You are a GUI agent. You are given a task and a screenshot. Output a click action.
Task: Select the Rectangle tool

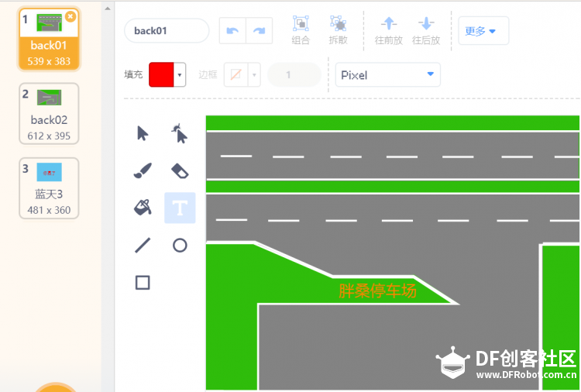coord(143,283)
